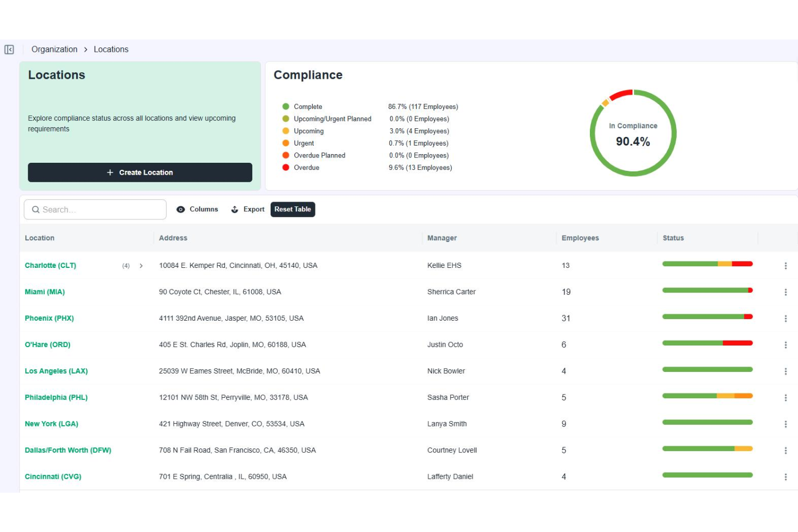
Task: Open row menu for Phoenix (PHX)
Action: [x=786, y=319]
